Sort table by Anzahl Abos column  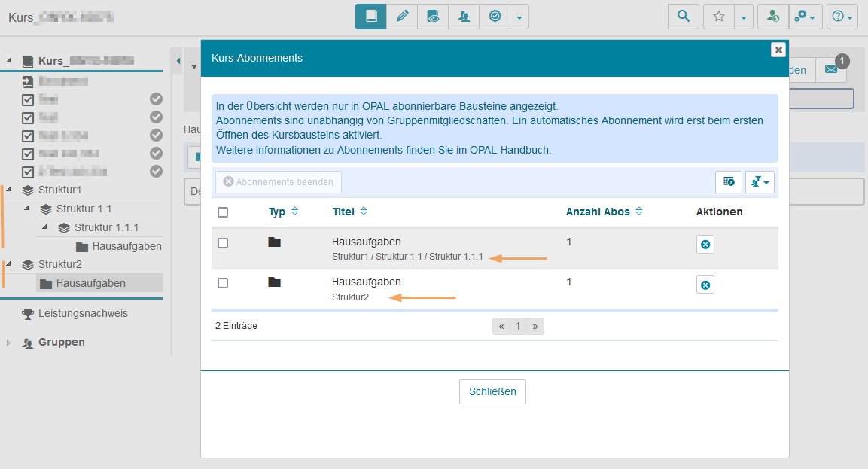tap(602, 212)
